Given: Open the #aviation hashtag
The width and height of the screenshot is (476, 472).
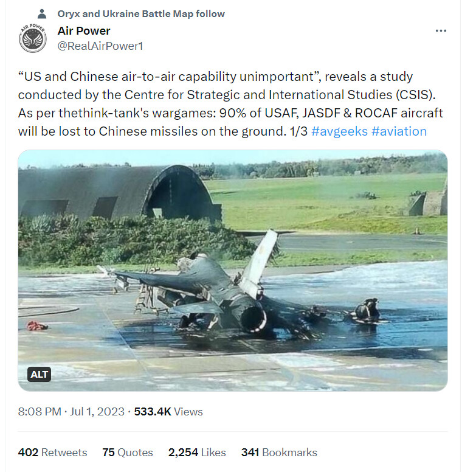Looking at the screenshot, I should click(399, 131).
